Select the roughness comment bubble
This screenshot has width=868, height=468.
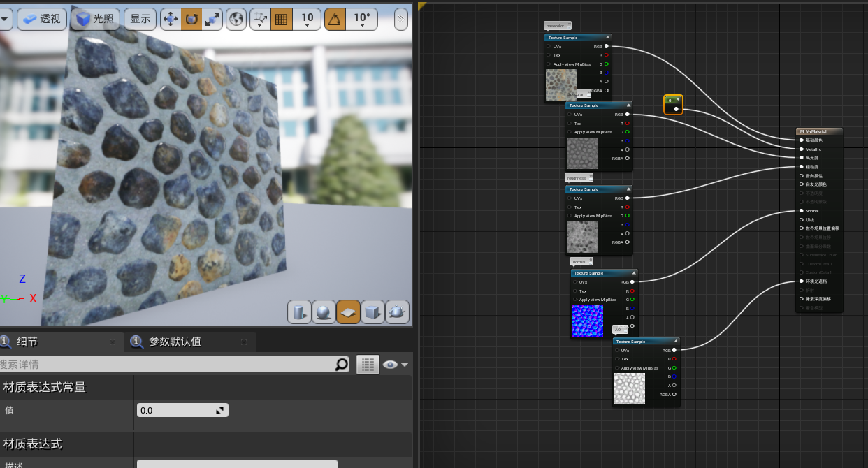pos(579,178)
